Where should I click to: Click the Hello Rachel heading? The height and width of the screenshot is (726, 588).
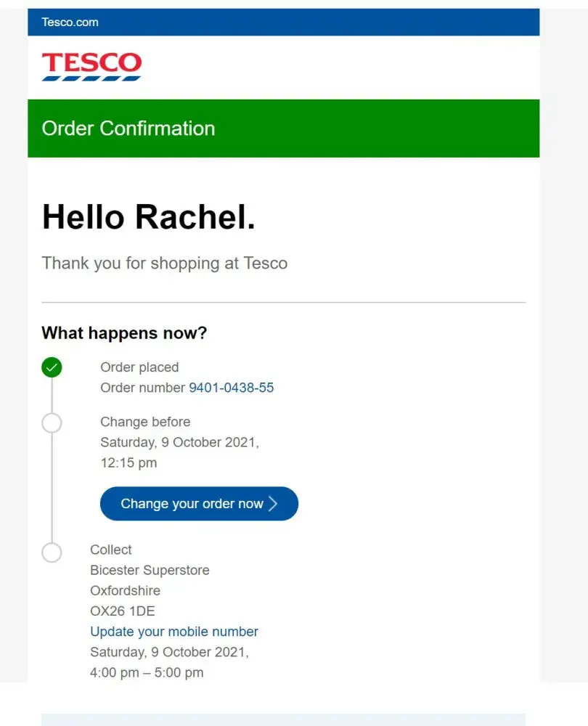tap(149, 217)
